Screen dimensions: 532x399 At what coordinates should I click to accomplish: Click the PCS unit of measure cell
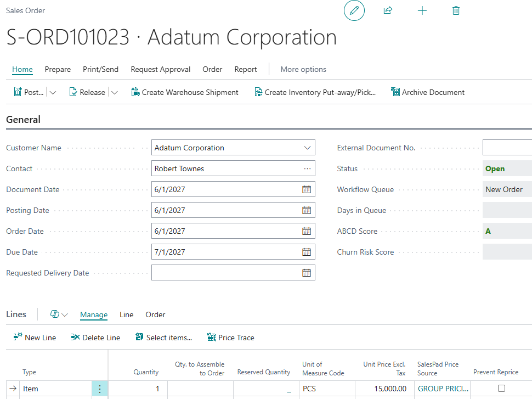[327, 389]
